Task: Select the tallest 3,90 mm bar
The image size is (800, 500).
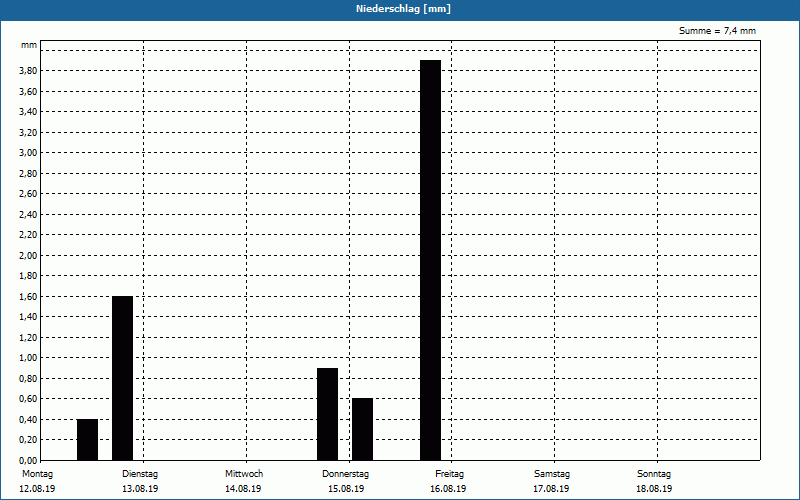Action: click(431, 260)
